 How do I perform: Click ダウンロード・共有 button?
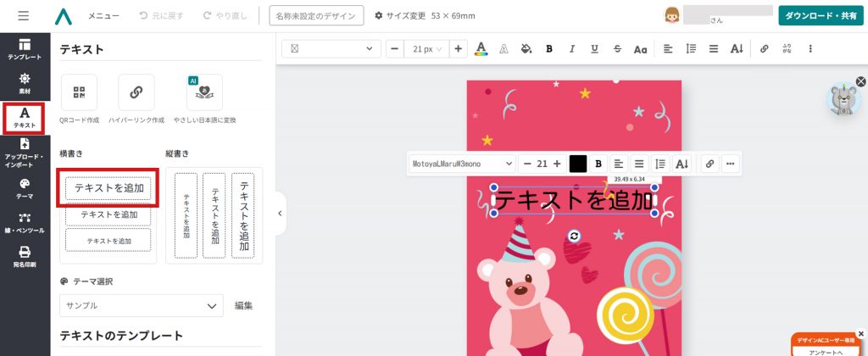click(x=821, y=15)
